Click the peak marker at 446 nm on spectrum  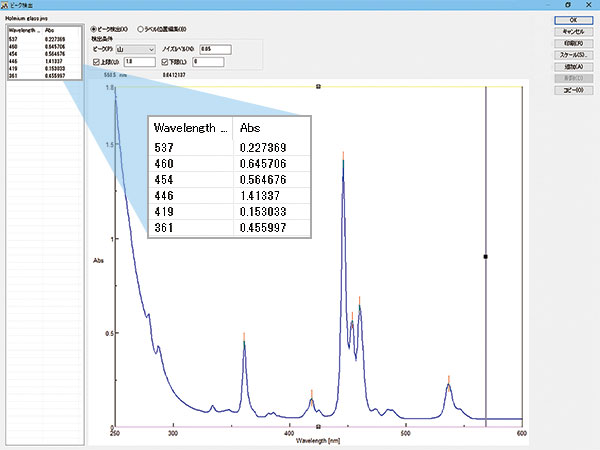pos(343,157)
